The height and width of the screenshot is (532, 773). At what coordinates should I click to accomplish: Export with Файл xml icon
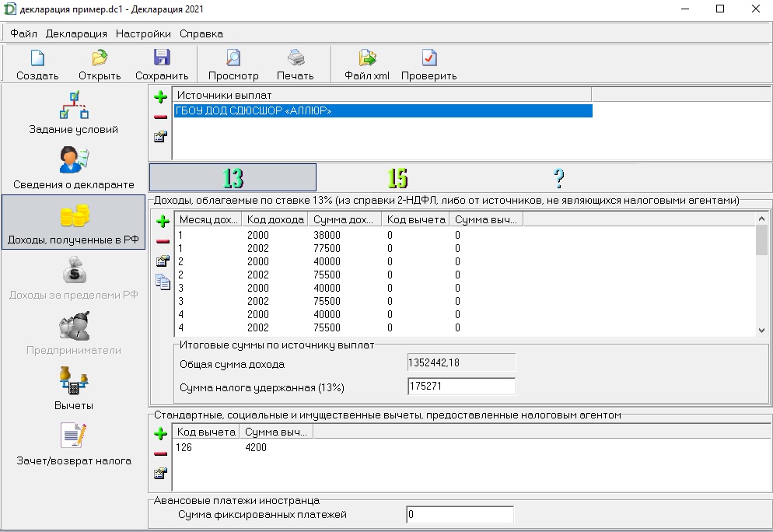click(367, 64)
